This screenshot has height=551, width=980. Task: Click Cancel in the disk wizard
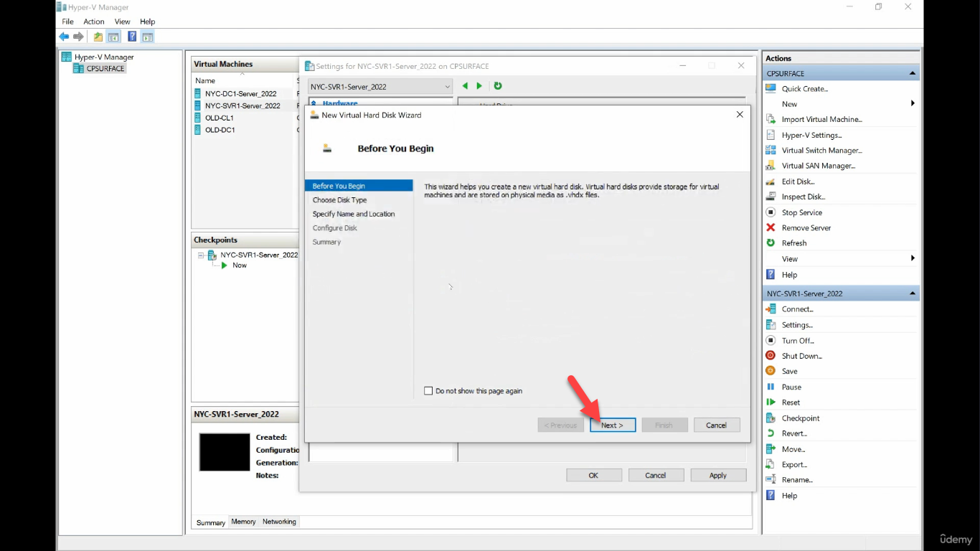click(717, 425)
